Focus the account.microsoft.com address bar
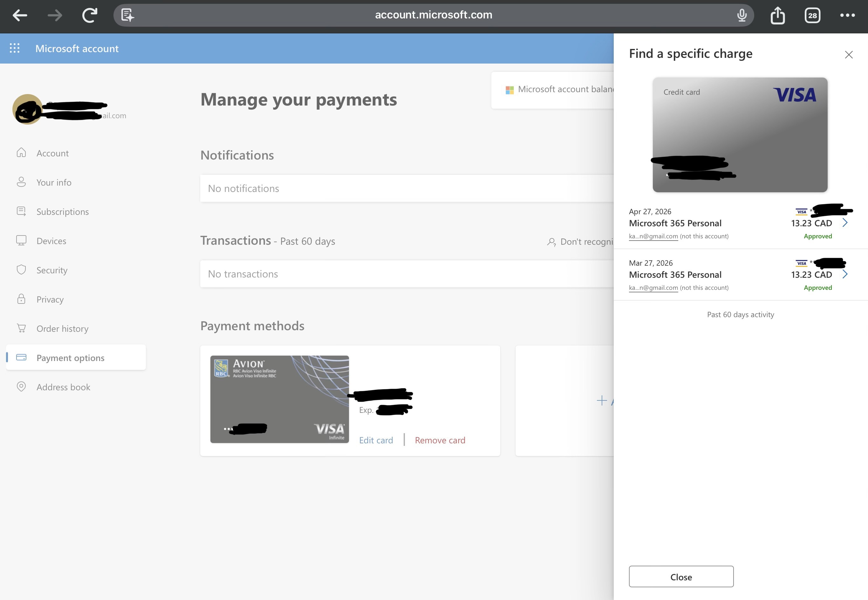This screenshot has height=600, width=868. click(x=434, y=15)
